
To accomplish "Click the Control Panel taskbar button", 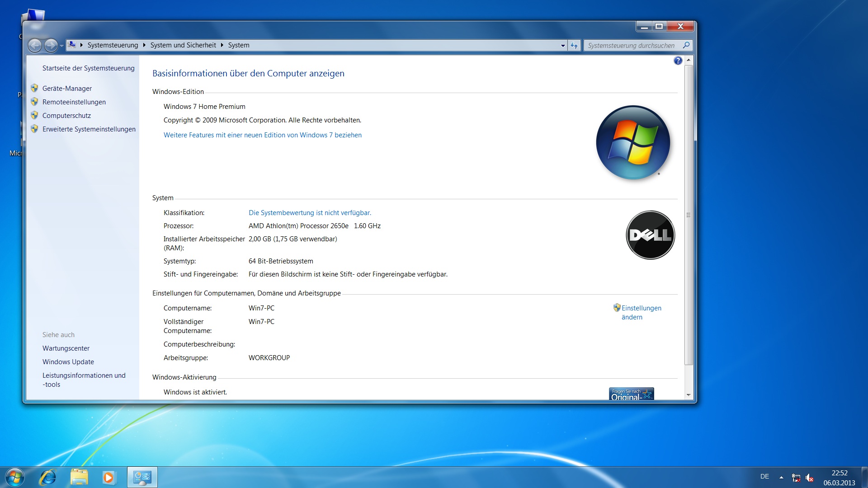I will pyautogui.click(x=142, y=477).
